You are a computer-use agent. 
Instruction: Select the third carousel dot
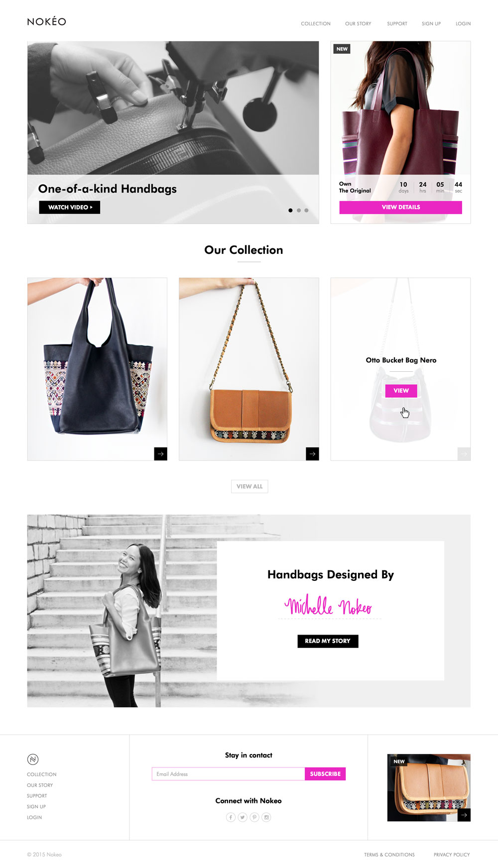click(x=306, y=211)
